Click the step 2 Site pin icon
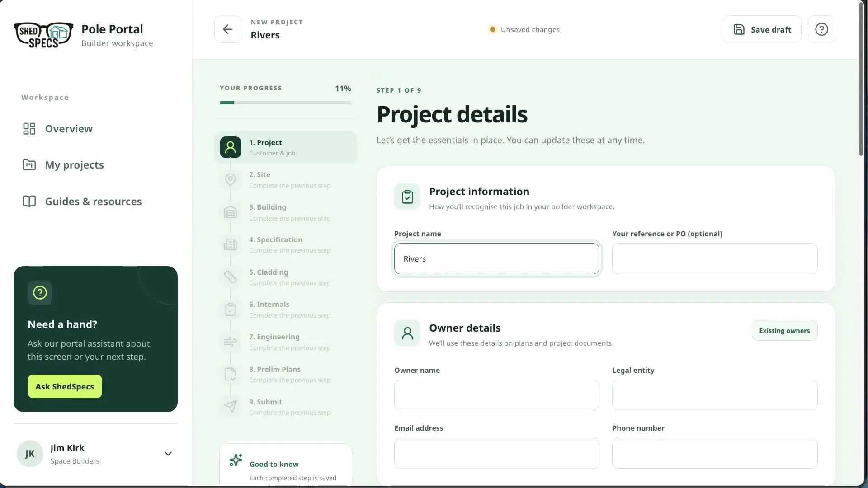This screenshot has height=488, width=868. point(231,180)
